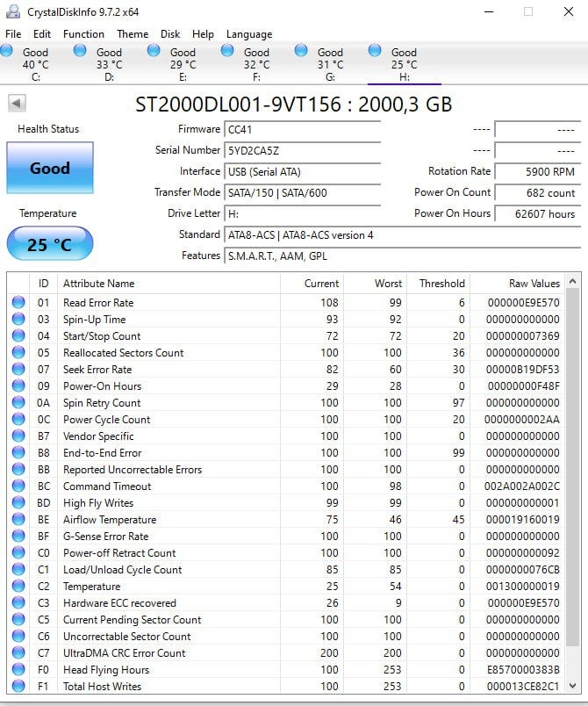Click status orb for Power-off Retract Count row
The image size is (588, 706).
(x=18, y=552)
